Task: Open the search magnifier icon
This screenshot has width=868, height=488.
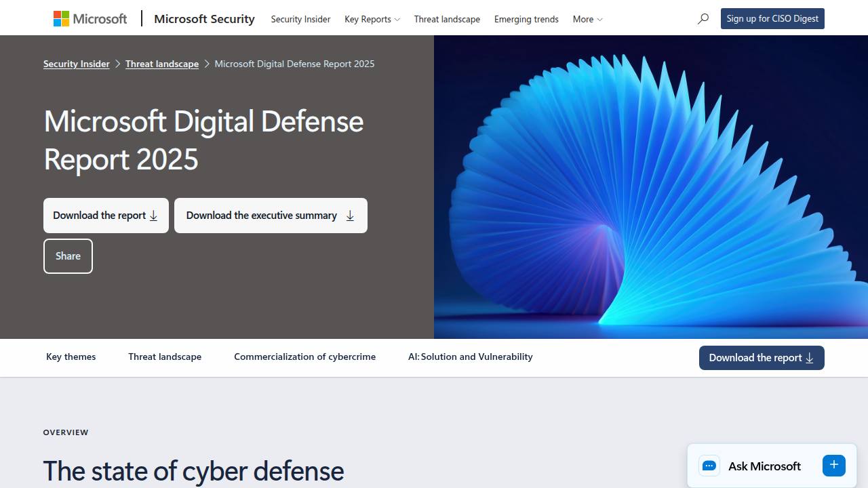Action: 703,19
